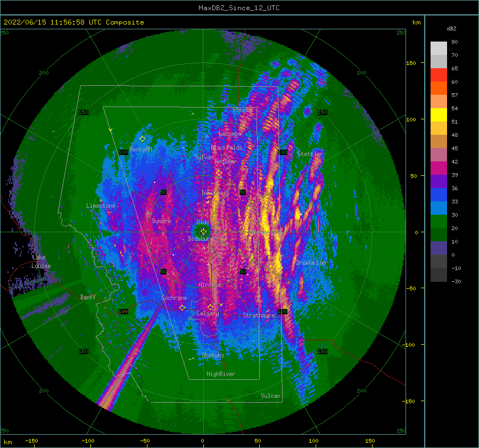Click the Sundre label
The width and height of the screenshot is (479, 448).
pyautogui.click(x=161, y=221)
